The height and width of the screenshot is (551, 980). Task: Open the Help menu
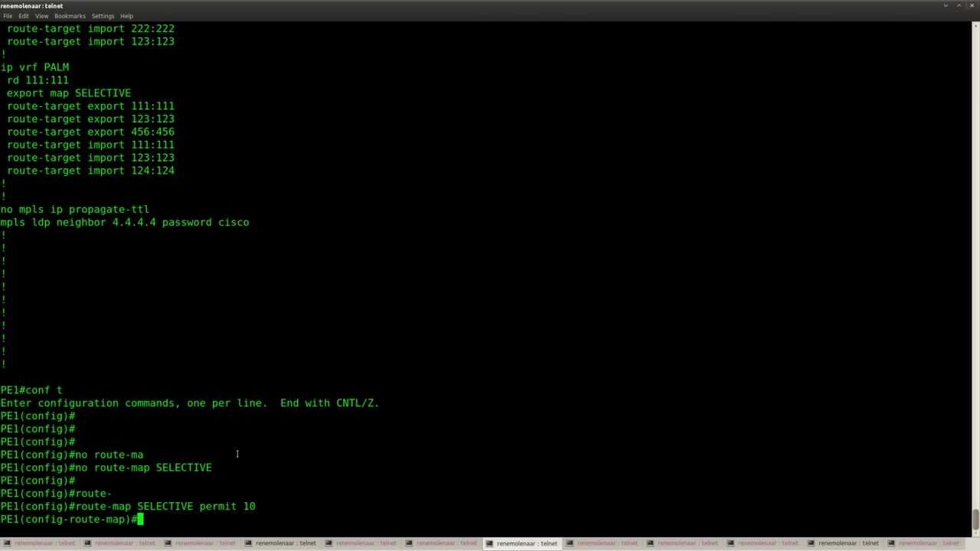(x=126, y=16)
